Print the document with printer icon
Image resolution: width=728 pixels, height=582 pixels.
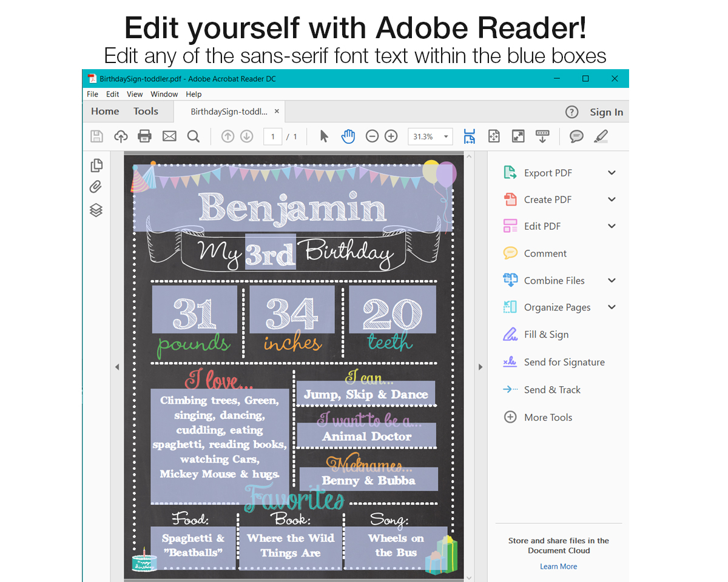(144, 136)
